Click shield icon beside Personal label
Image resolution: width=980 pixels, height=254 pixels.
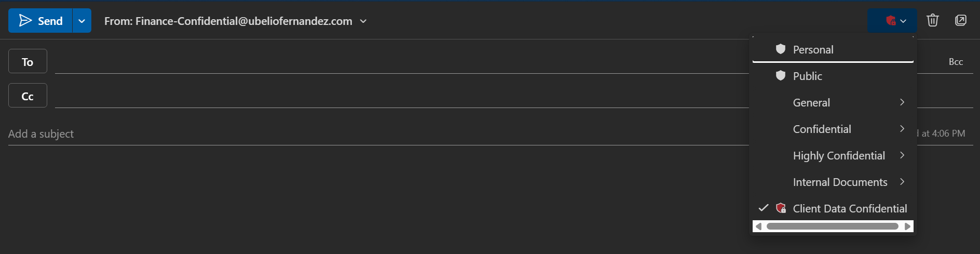point(780,49)
